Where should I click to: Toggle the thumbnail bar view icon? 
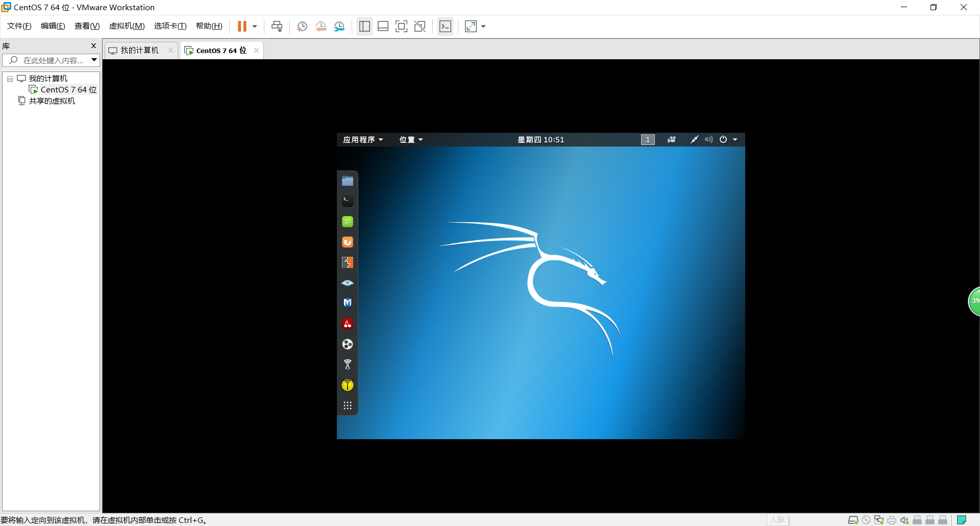(383, 26)
